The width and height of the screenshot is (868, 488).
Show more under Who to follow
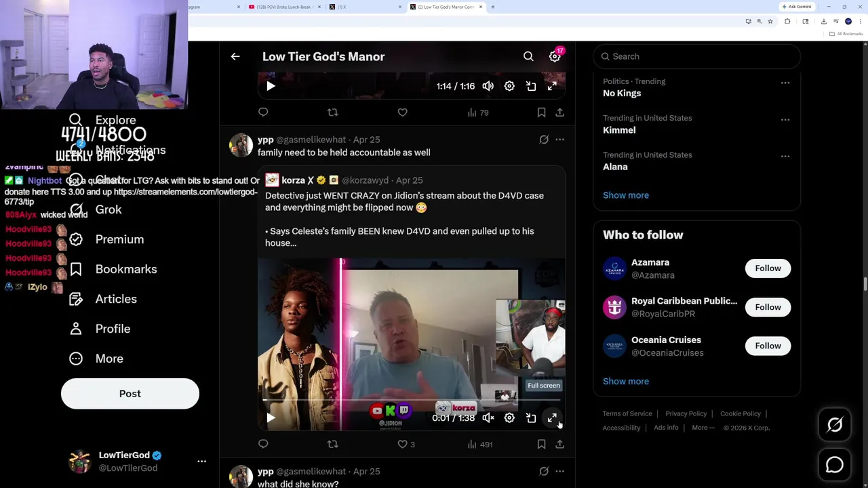(x=626, y=381)
